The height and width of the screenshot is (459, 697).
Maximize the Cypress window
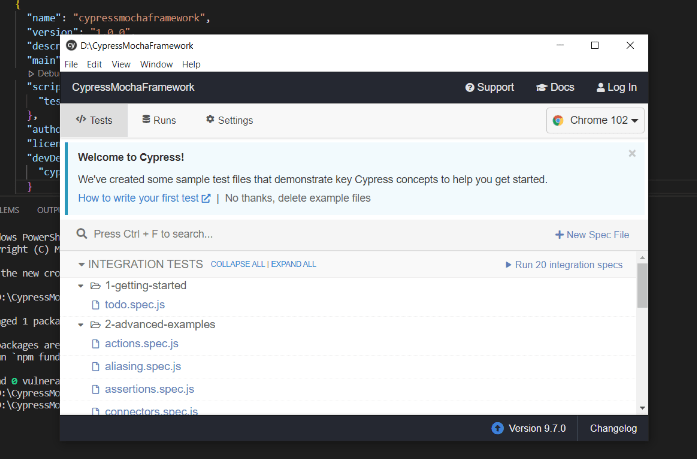tap(595, 45)
